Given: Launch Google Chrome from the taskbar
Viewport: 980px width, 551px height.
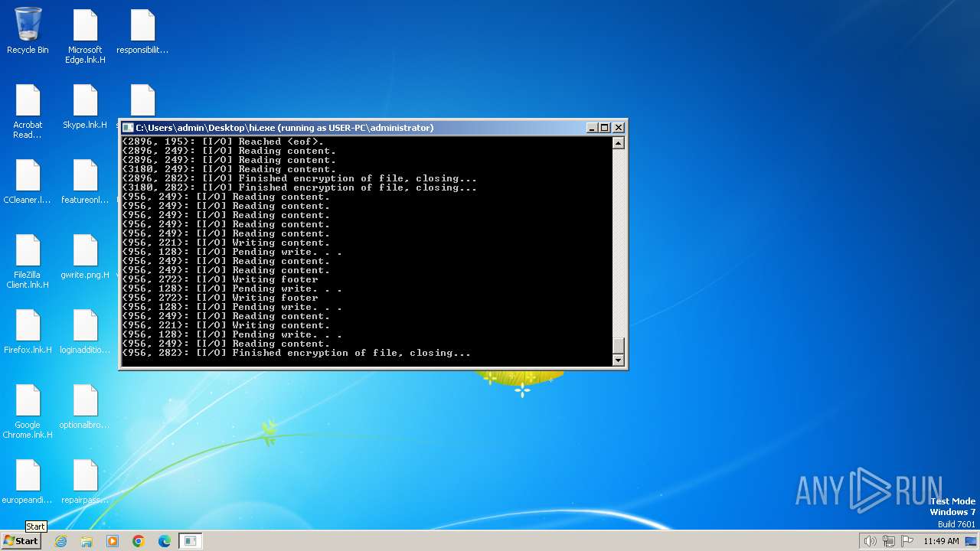Looking at the screenshot, I should 139,541.
